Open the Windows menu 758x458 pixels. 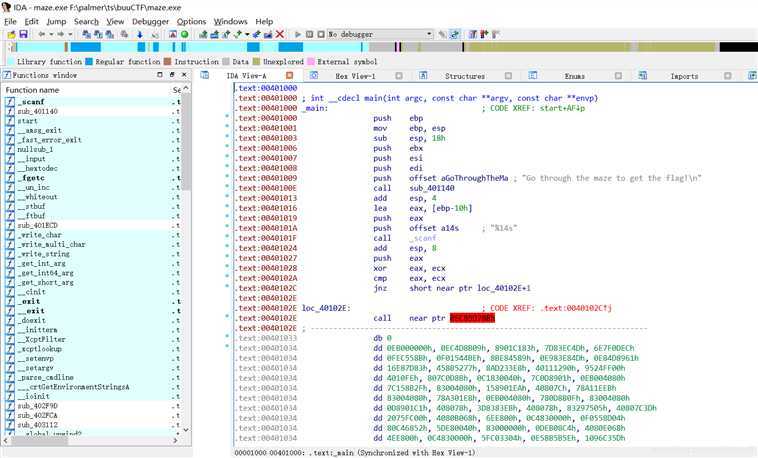231,22
